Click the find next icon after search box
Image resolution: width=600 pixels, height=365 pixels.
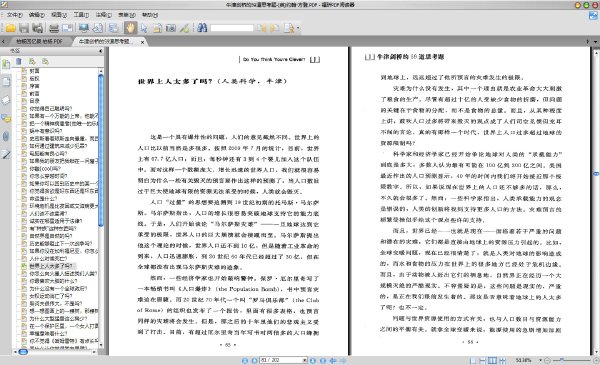pyautogui.click(x=274, y=28)
